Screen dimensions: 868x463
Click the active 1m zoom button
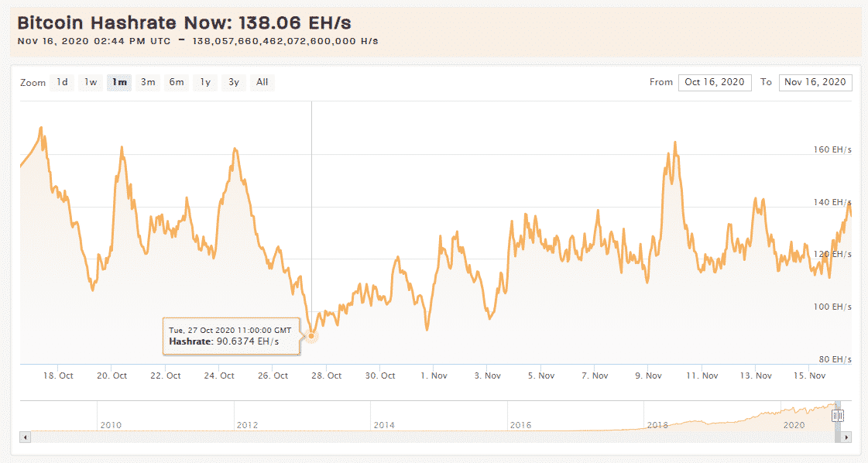click(119, 82)
